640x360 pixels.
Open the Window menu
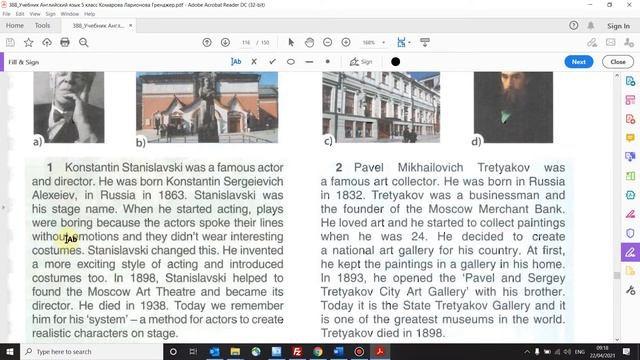[x=69, y=14]
